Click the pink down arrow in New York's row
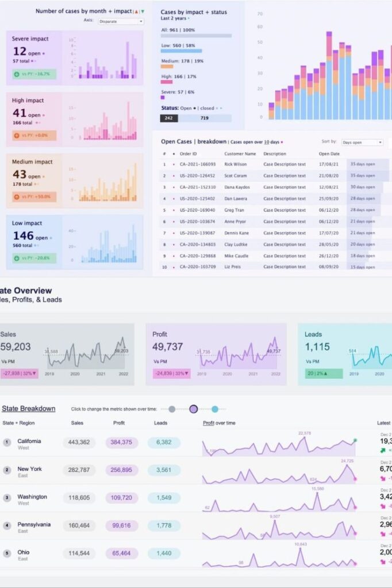392x588 pixels. [383, 478]
